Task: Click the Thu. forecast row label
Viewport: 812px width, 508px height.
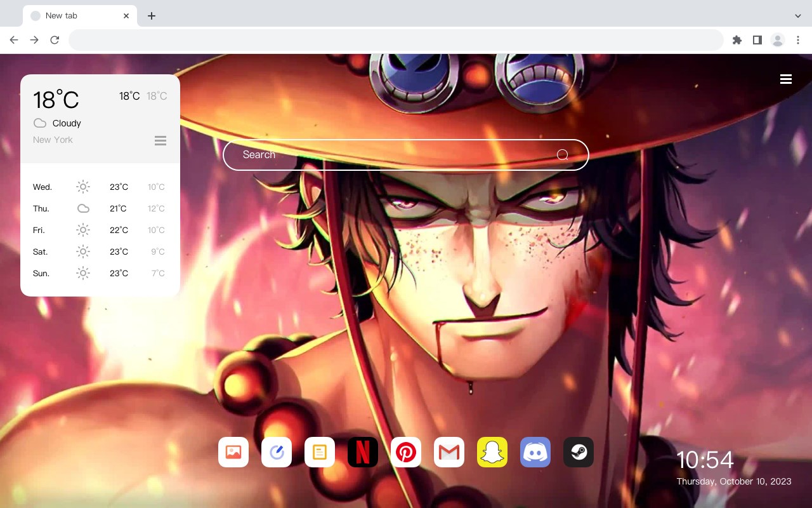Action: (x=41, y=208)
